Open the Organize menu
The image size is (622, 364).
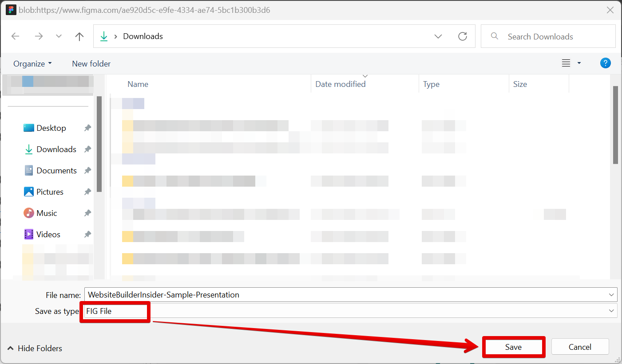tap(32, 63)
